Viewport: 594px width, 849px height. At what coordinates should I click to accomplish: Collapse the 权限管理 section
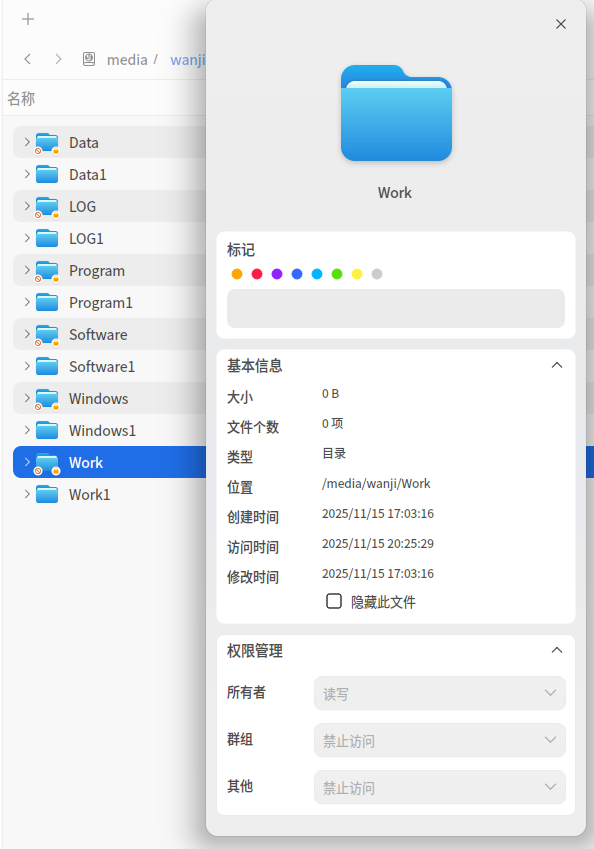pyautogui.click(x=557, y=650)
